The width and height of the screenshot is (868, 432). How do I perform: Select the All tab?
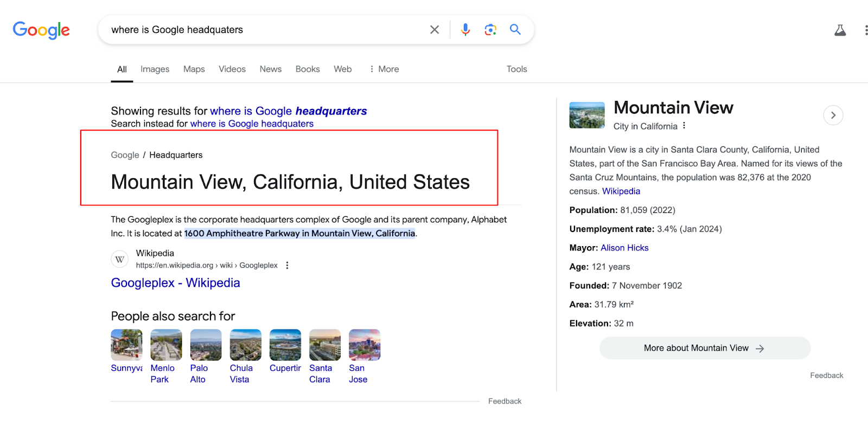[x=122, y=69]
